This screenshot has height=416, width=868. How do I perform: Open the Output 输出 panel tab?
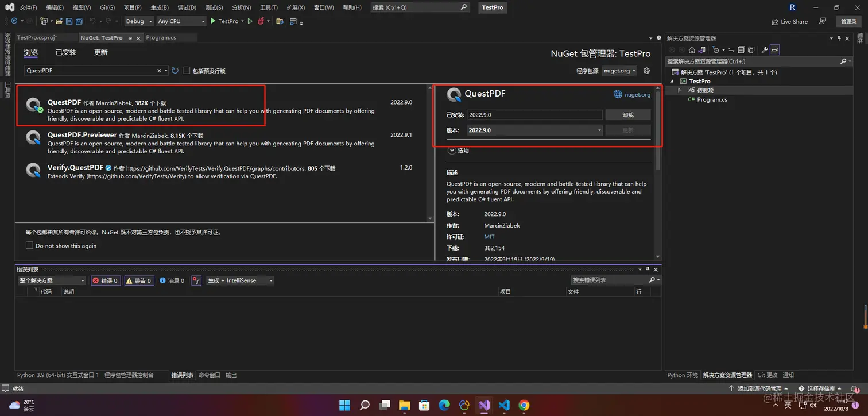(x=231, y=375)
